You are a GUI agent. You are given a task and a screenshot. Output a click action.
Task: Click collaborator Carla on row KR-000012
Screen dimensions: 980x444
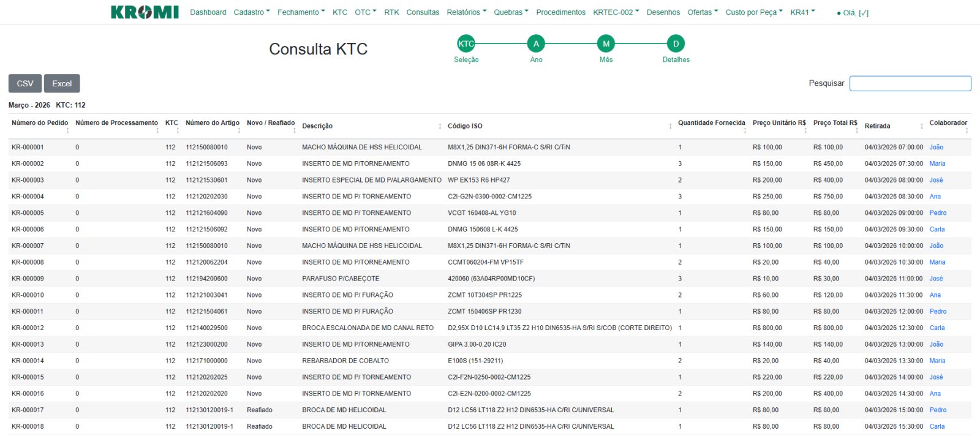[937, 328]
